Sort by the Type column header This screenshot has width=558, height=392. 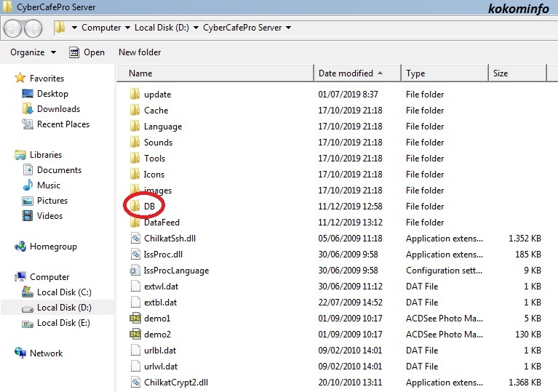[x=445, y=73]
